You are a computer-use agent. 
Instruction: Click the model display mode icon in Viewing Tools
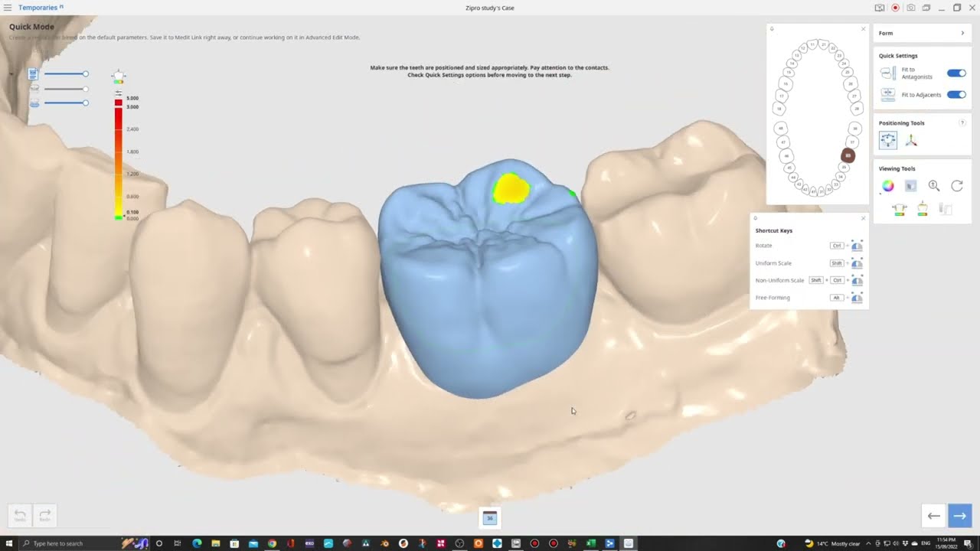(x=910, y=186)
